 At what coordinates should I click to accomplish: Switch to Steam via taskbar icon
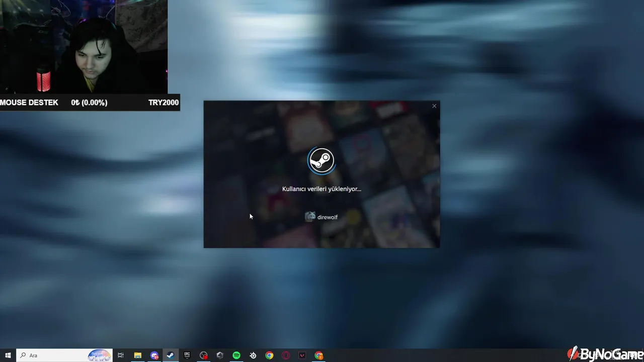pyautogui.click(x=171, y=355)
